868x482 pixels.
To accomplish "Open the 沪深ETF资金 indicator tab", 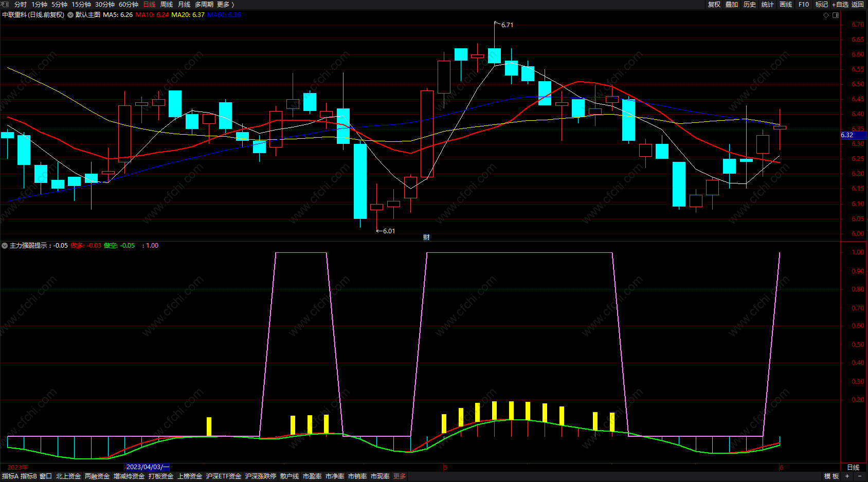I will point(224,476).
